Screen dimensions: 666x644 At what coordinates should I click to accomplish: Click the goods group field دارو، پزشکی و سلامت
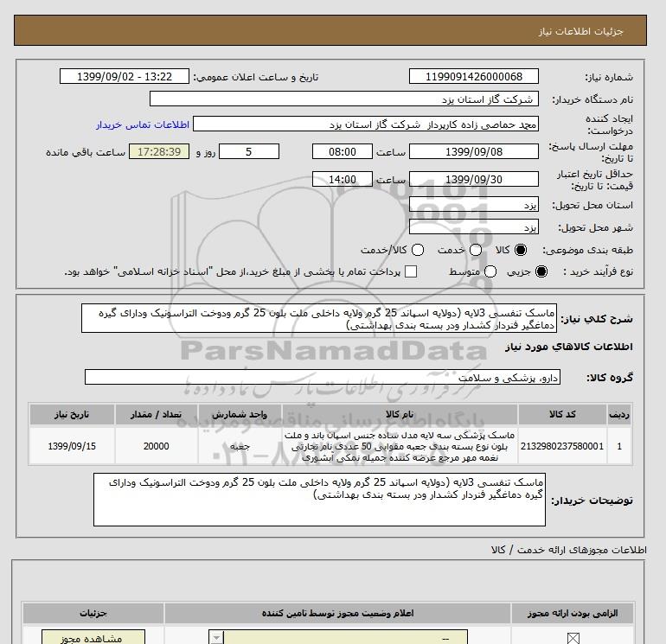click(323, 377)
